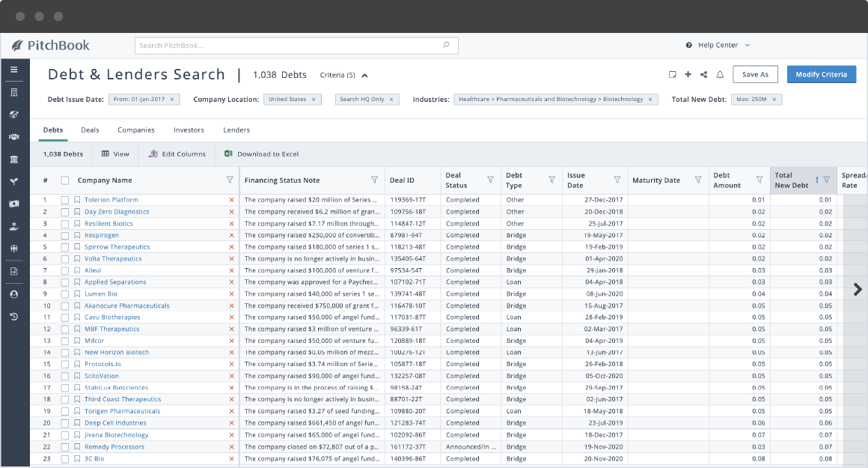Open the Volta Therapeutics company link
Screen dimensions: 868x468
[x=113, y=258]
